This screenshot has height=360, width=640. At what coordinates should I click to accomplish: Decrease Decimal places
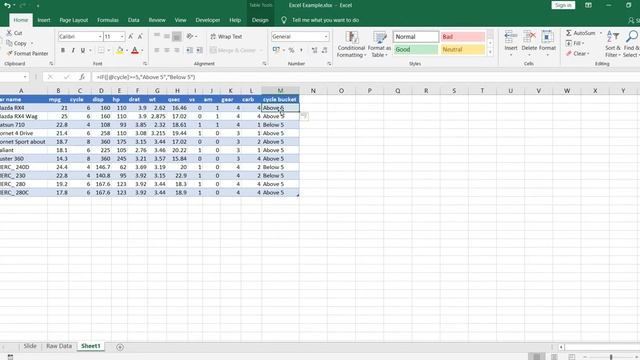click(x=324, y=50)
